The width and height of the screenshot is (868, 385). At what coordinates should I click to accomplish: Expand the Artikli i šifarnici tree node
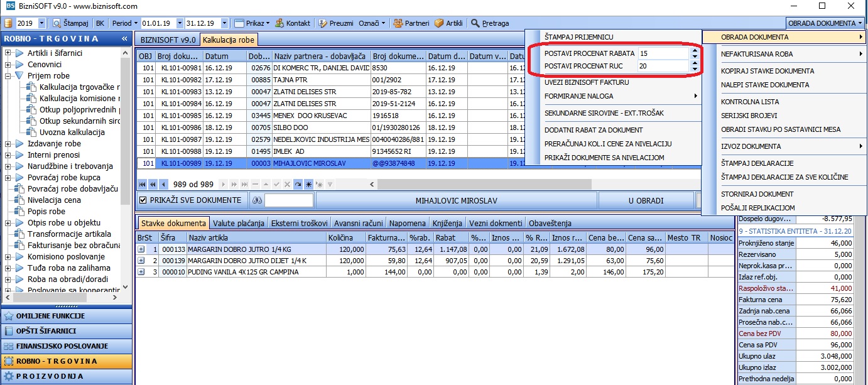(x=8, y=53)
